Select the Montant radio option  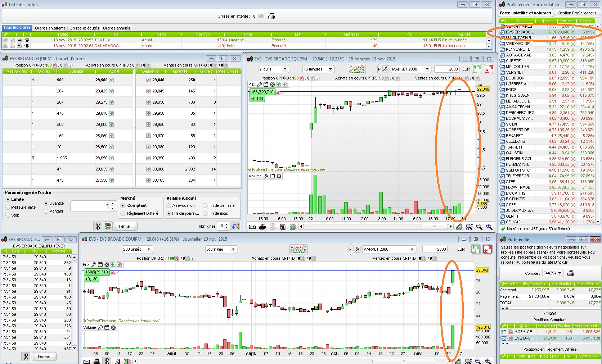(46, 211)
